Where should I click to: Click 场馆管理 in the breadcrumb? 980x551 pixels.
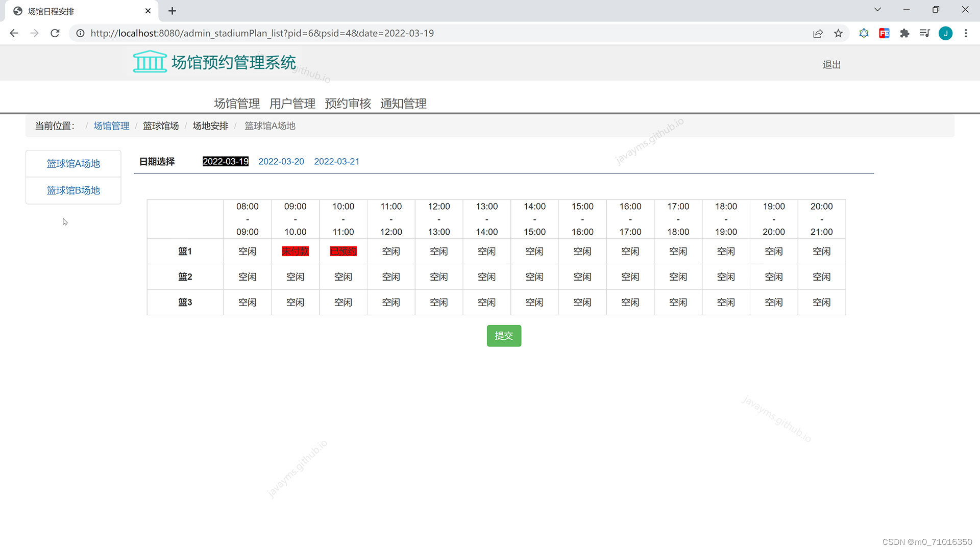pos(111,126)
